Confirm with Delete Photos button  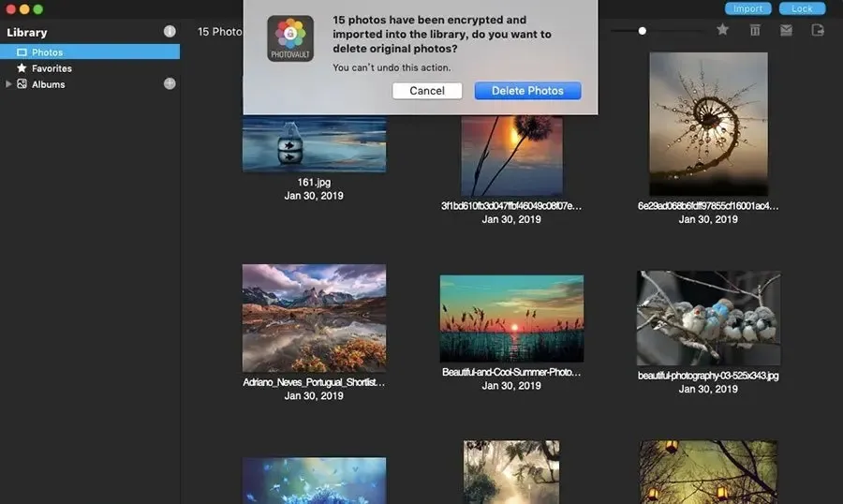click(527, 90)
